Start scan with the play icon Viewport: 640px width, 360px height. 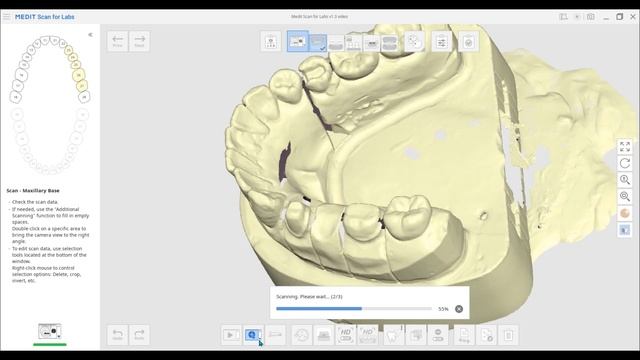pyautogui.click(x=231, y=335)
